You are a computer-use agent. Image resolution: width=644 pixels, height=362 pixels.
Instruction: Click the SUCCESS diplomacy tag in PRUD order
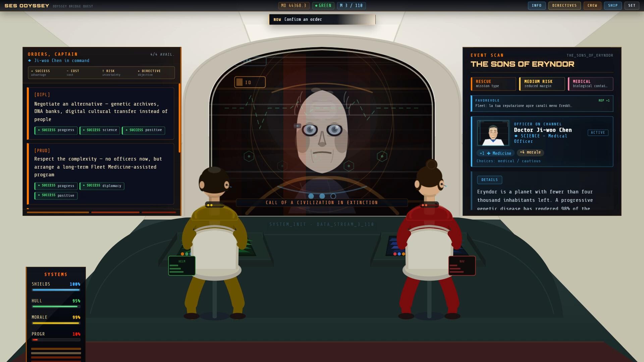(102, 186)
